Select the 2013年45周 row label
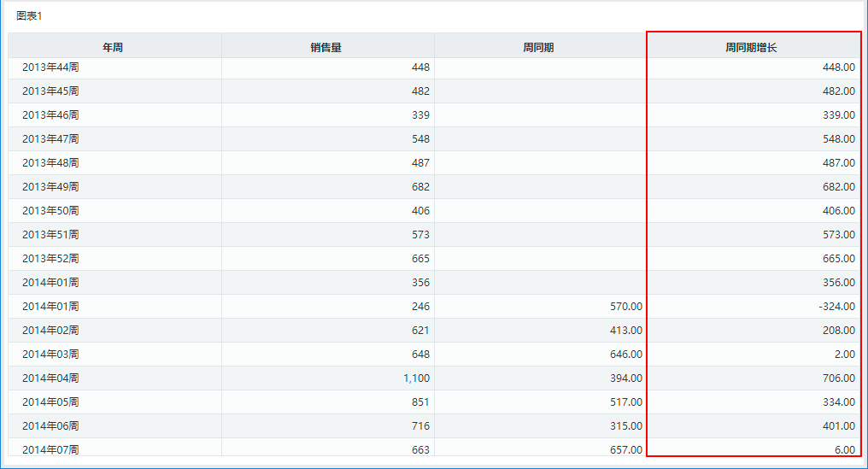Viewport: 868px width, 469px height. coord(50,91)
